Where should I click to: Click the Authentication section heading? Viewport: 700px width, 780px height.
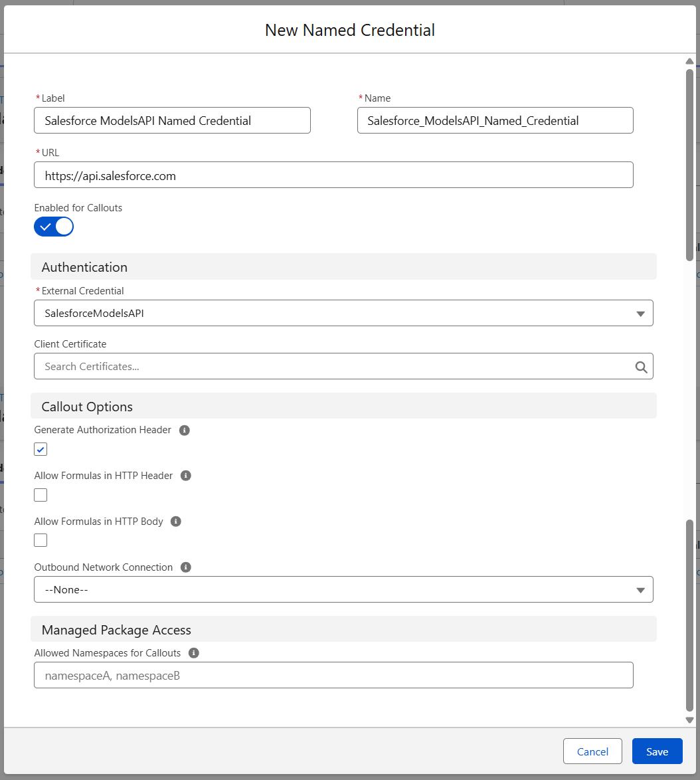84,267
